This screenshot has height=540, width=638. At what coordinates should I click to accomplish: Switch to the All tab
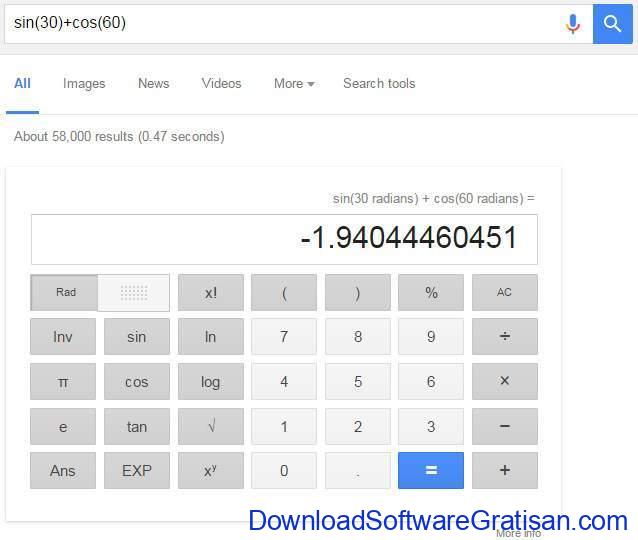click(22, 83)
